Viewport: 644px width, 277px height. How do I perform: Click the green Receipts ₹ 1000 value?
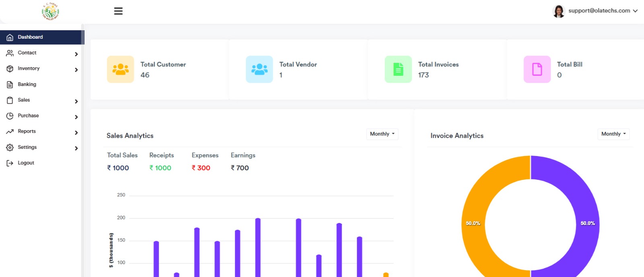[x=160, y=168]
